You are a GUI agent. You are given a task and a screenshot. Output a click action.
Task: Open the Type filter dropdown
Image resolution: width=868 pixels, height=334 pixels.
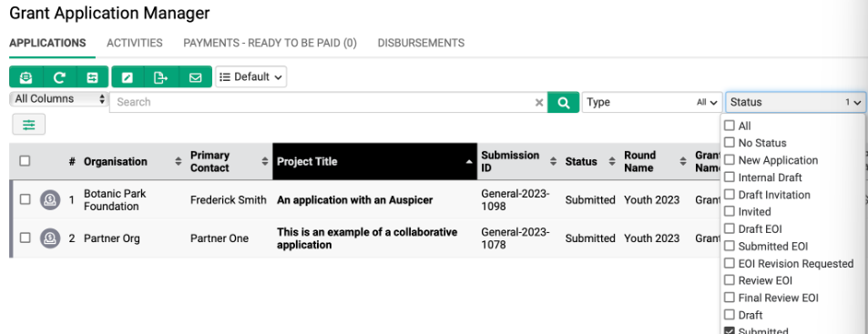pyautogui.click(x=652, y=102)
